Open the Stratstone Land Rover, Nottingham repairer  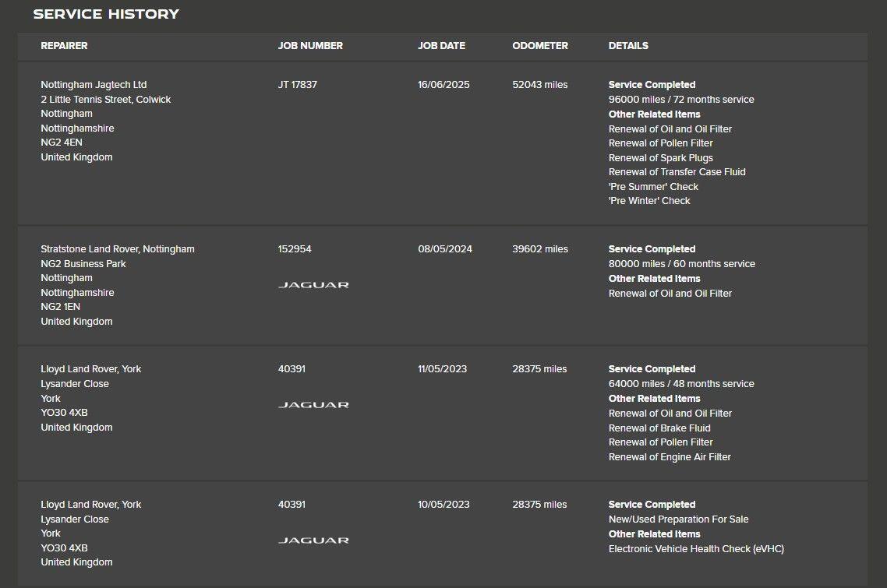pyautogui.click(x=118, y=249)
